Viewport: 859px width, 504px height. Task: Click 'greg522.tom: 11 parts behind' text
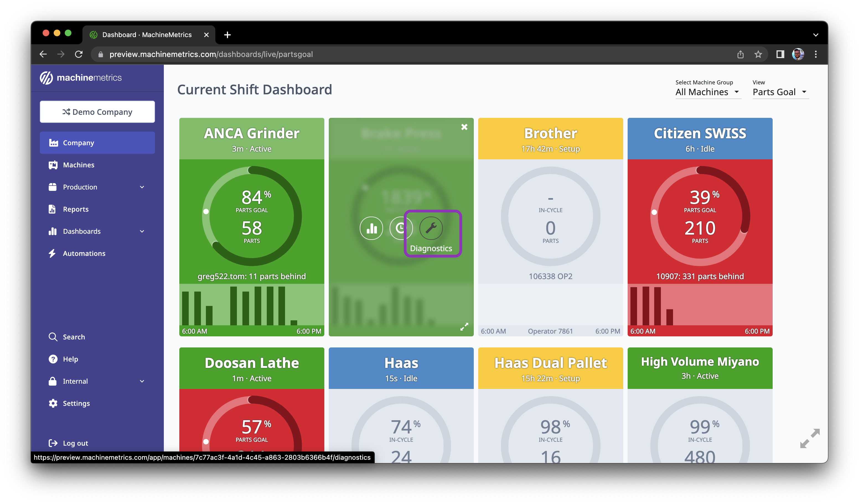[252, 276]
